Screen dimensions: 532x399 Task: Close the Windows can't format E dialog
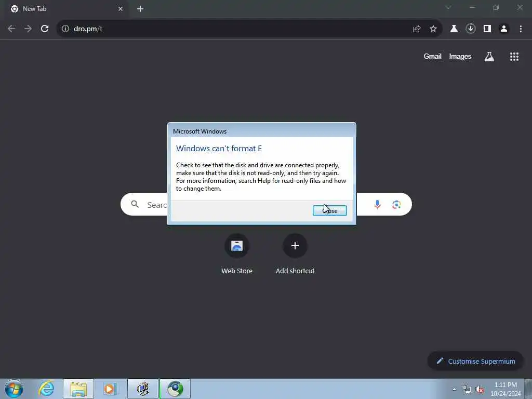[x=329, y=210]
